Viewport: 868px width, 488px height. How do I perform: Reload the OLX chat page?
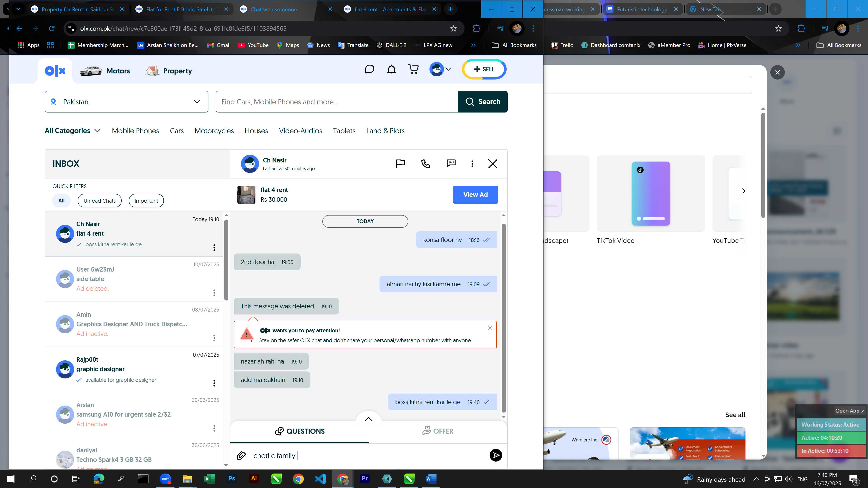(x=52, y=29)
